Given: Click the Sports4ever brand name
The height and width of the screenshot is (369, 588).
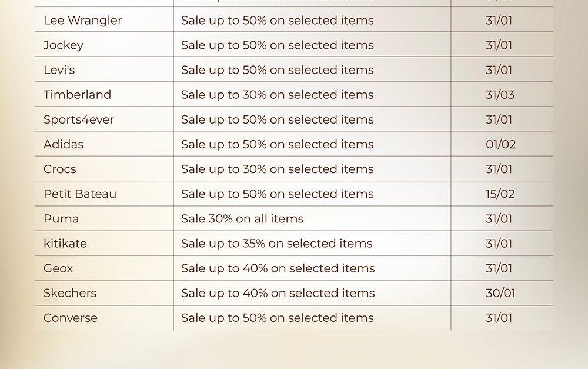Looking at the screenshot, I should (79, 119).
